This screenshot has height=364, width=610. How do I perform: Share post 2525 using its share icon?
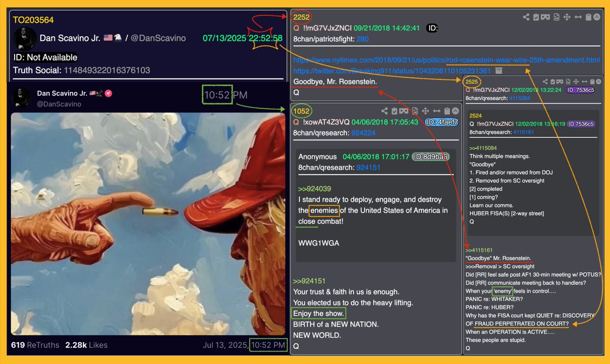point(545,82)
